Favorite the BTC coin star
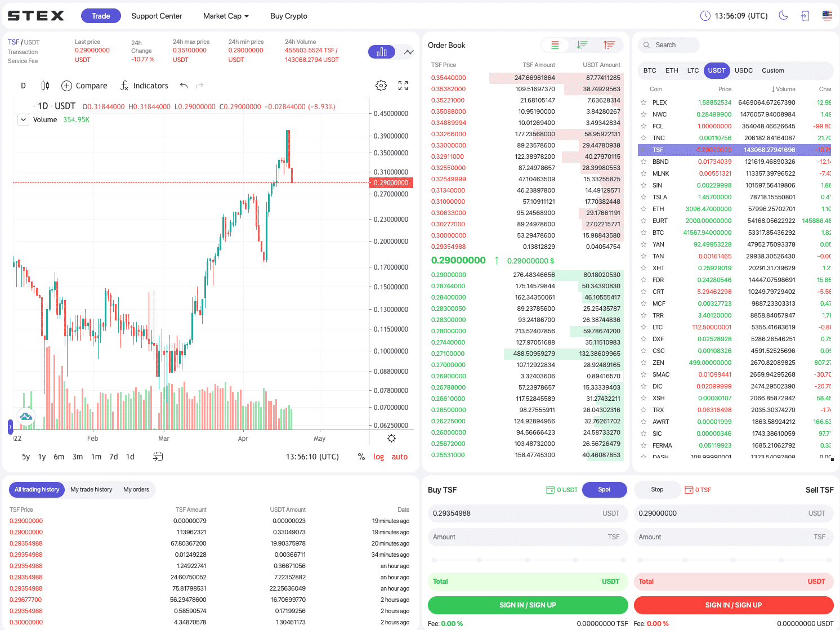Viewport: 840px width, 630px height. [644, 233]
